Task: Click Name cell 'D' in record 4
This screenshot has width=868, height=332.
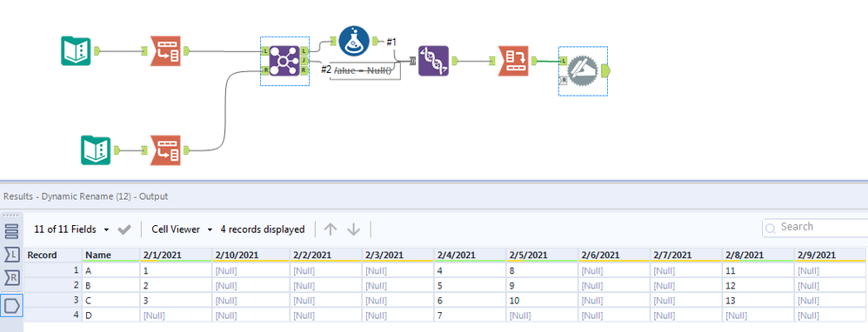Action: pyautogui.click(x=110, y=316)
